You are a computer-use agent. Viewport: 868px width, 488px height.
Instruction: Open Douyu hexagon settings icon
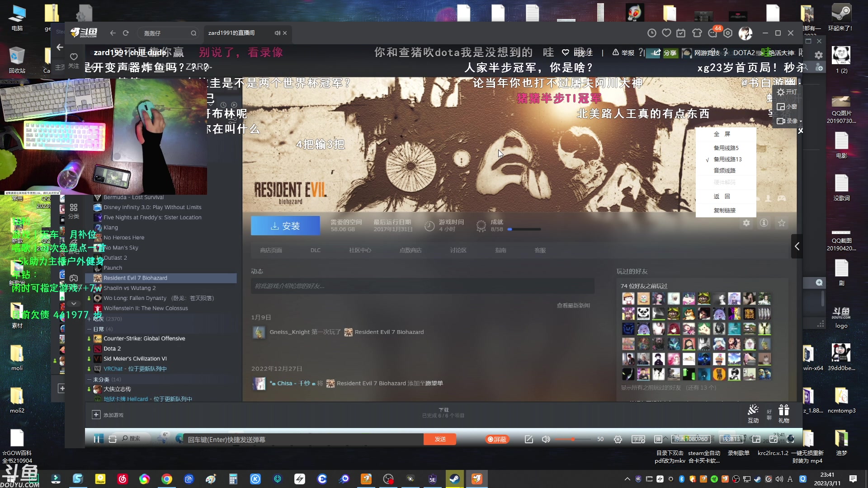[727, 33]
